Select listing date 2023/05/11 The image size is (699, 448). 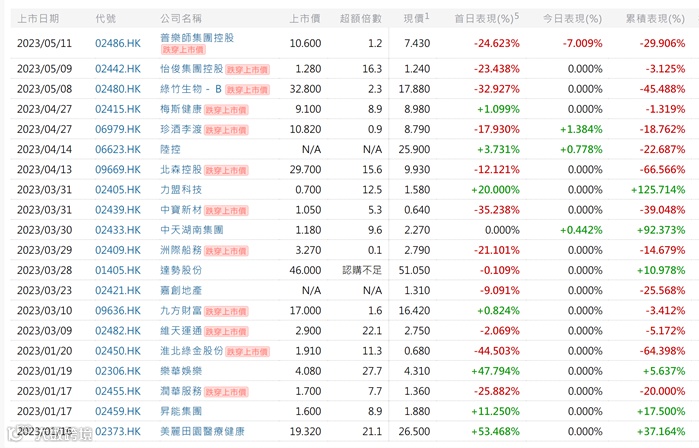click(44, 43)
